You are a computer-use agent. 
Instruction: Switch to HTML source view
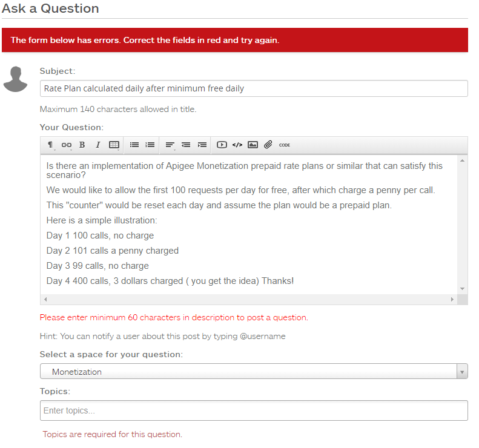237,145
